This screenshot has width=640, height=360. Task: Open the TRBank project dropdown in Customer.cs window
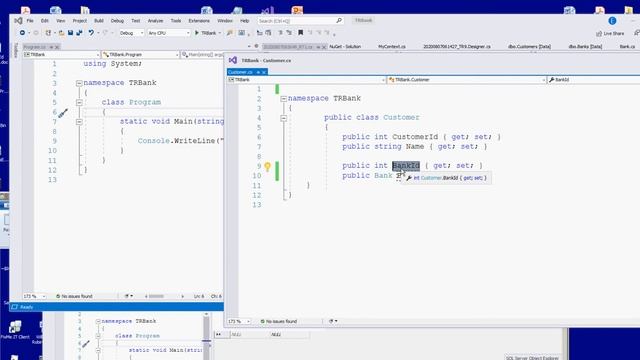[306, 80]
